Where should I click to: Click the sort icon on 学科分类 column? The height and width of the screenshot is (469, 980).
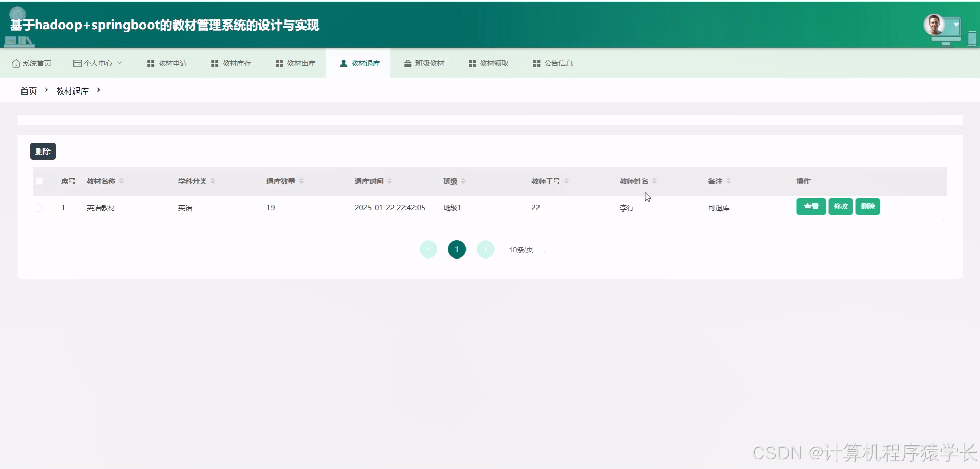(213, 181)
